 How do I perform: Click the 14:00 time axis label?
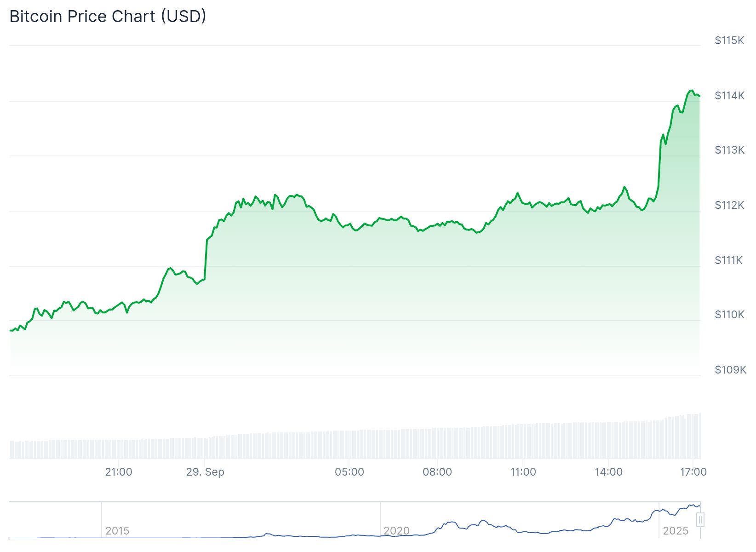coord(608,472)
